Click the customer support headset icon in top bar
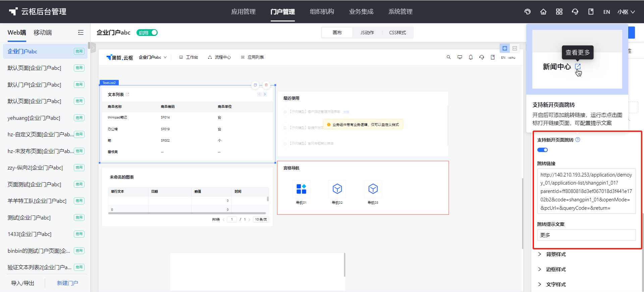This screenshot has height=292, width=644. 575,12
